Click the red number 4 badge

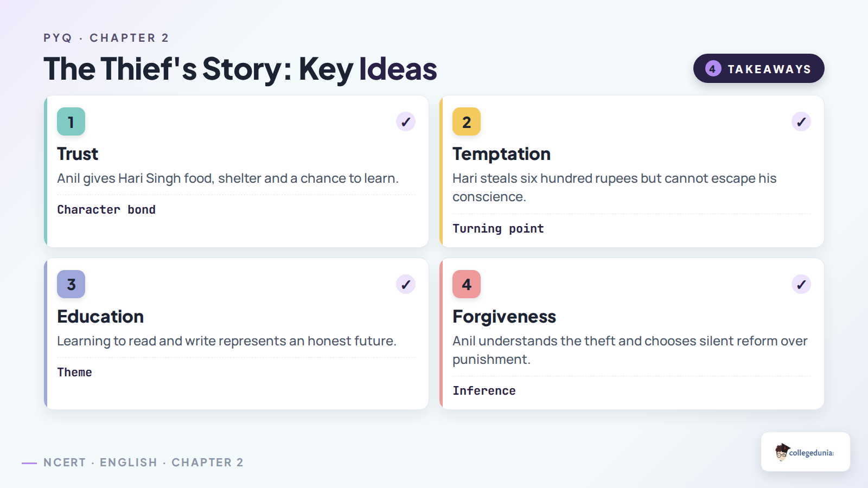pos(467,284)
